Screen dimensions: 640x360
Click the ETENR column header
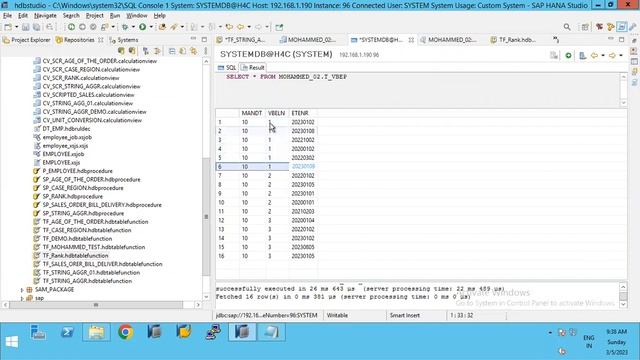point(302,113)
